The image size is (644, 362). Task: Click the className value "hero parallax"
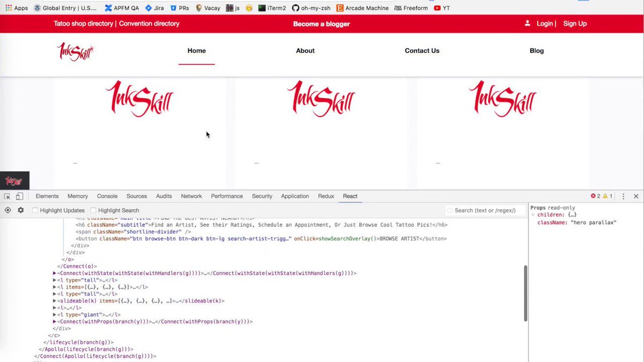tap(593, 223)
